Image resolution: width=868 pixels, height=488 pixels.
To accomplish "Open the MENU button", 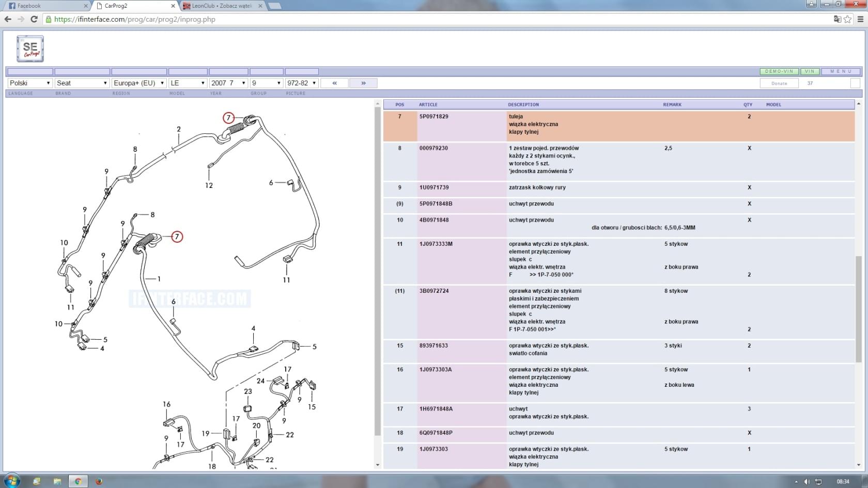I will (x=841, y=71).
